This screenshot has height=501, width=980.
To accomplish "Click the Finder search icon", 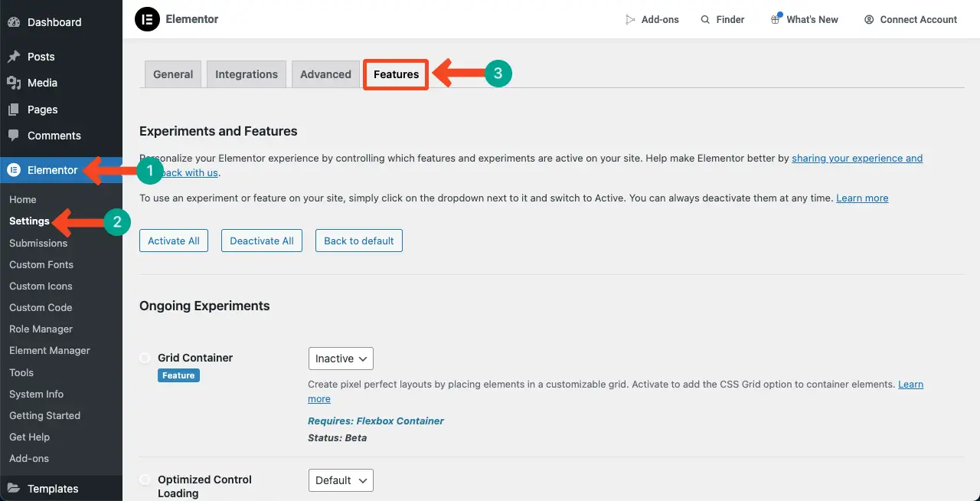I will click(x=705, y=20).
